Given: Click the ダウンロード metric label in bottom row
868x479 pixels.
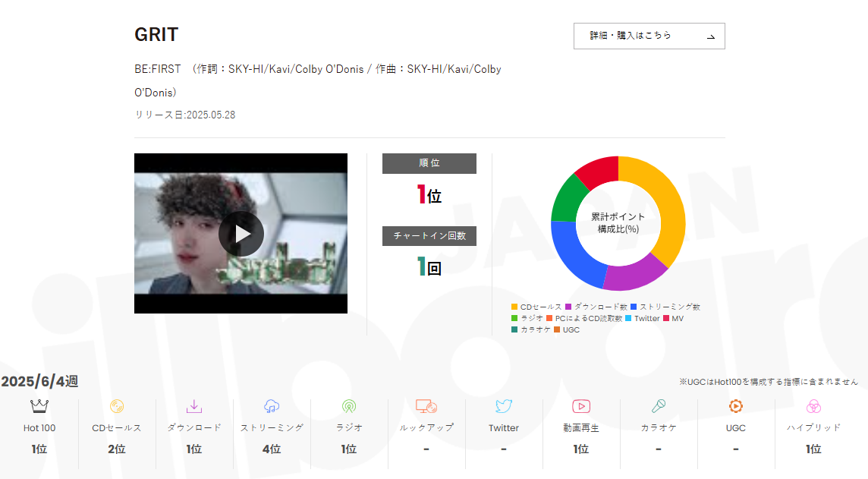Looking at the screenshot, I should 194,428.
